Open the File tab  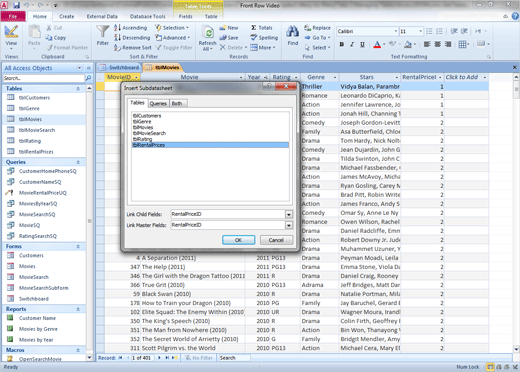point(13,16)
